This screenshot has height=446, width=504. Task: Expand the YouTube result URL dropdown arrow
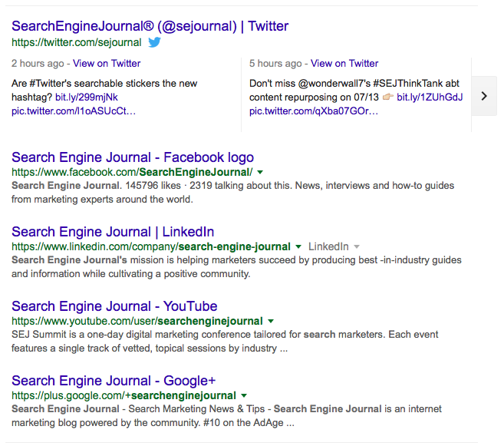(271, 321)
